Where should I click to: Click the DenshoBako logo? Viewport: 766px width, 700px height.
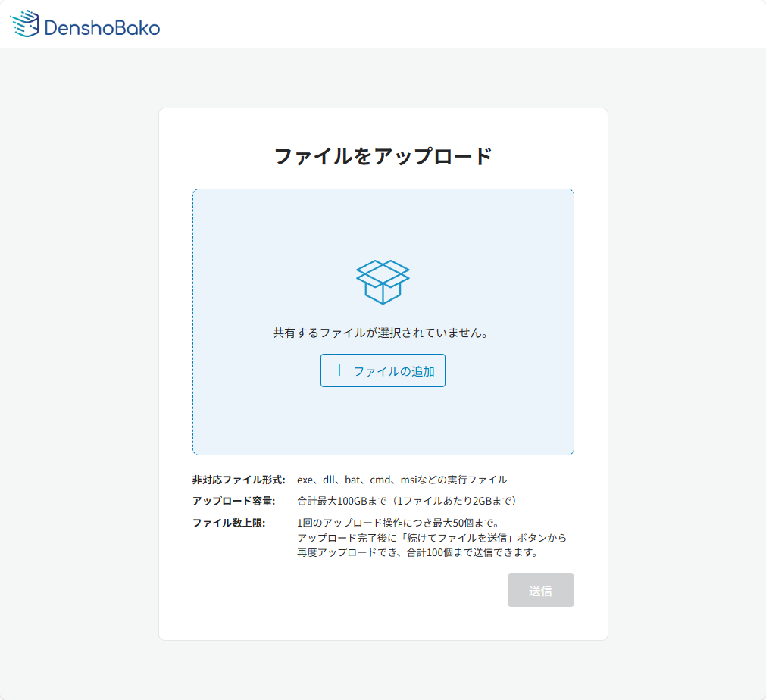pyautogui.click(x=85, y=24)
